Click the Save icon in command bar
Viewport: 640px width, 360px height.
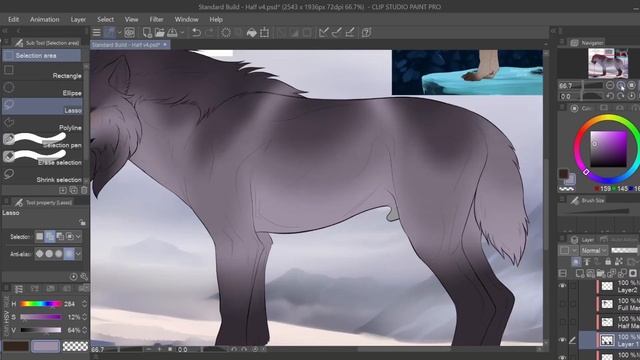(172, 33)
